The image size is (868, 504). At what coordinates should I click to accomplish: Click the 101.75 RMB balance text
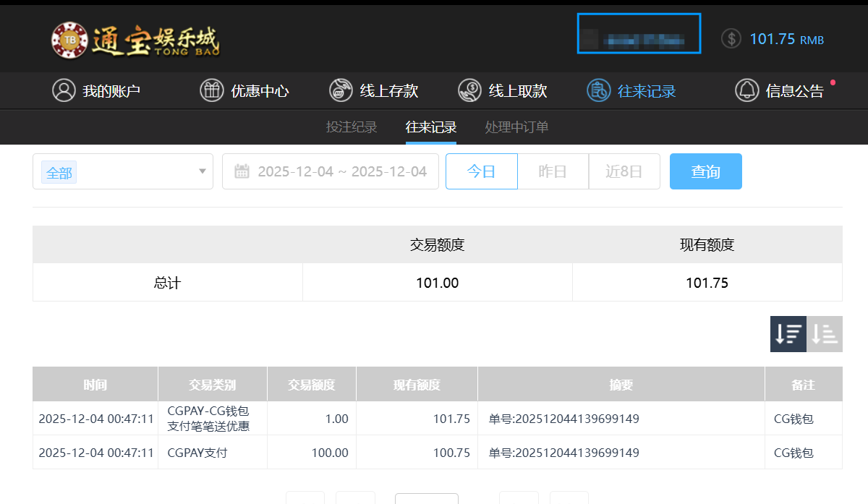click(786, 39)
